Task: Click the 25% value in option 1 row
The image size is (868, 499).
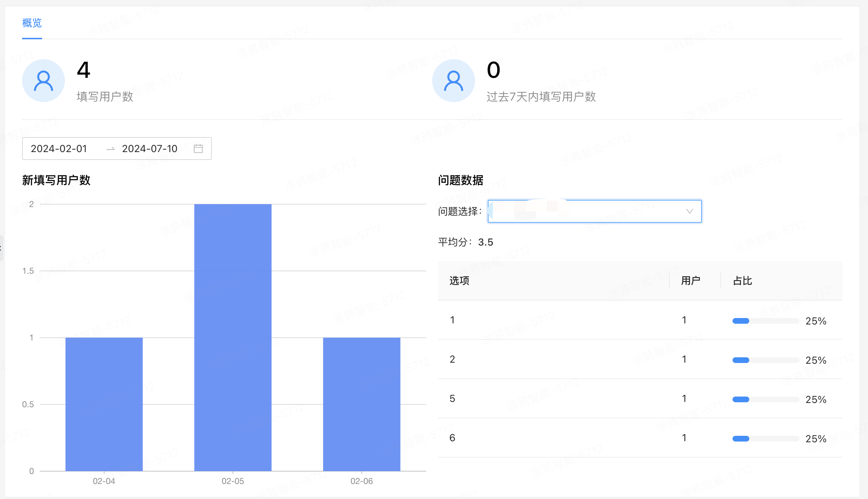Action: tap(816, 321)
